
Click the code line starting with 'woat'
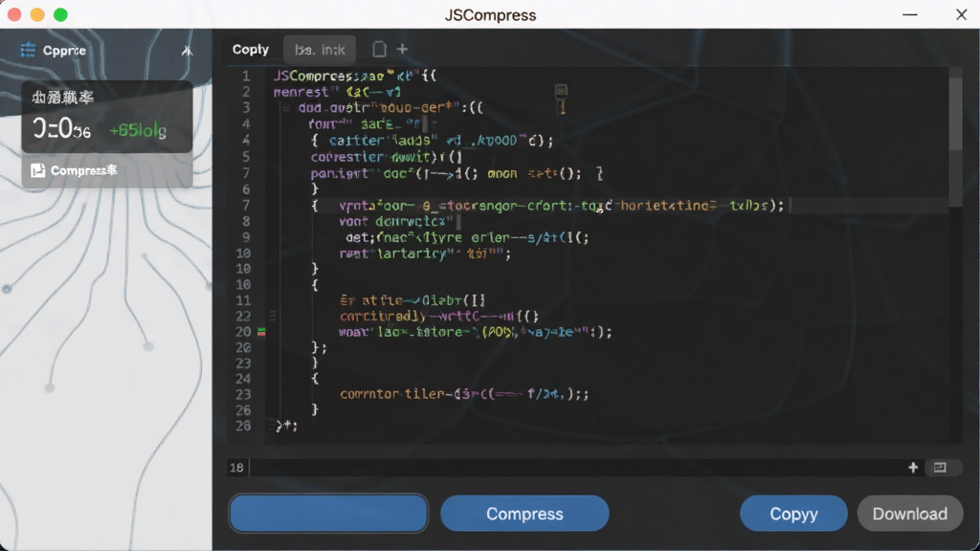(475, 332)
